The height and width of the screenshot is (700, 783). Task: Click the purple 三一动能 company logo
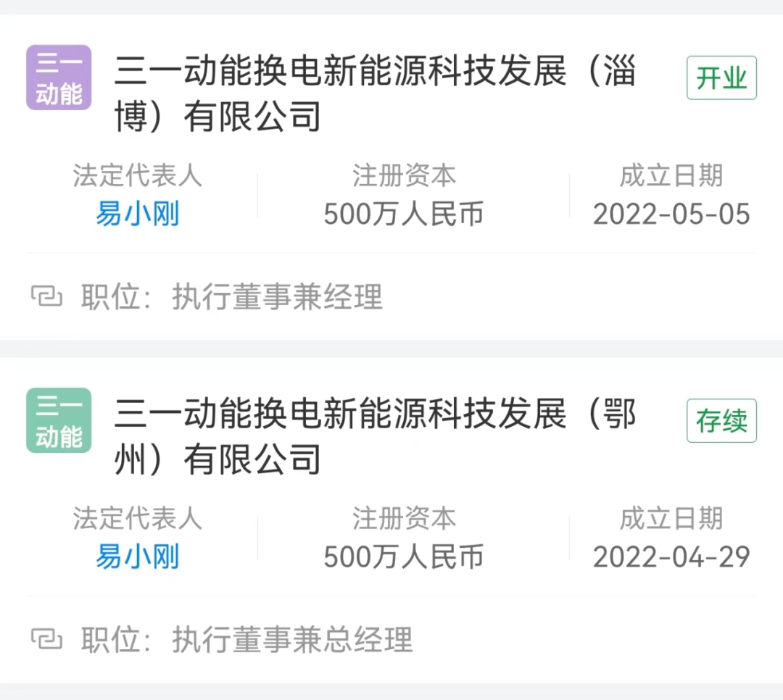(x=59, y=78)
